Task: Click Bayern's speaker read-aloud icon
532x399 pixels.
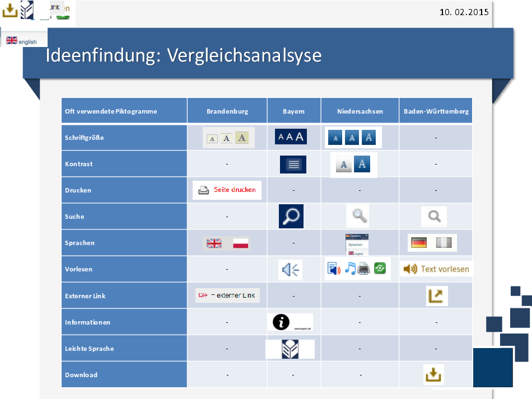Action: (x=291, y=270)
